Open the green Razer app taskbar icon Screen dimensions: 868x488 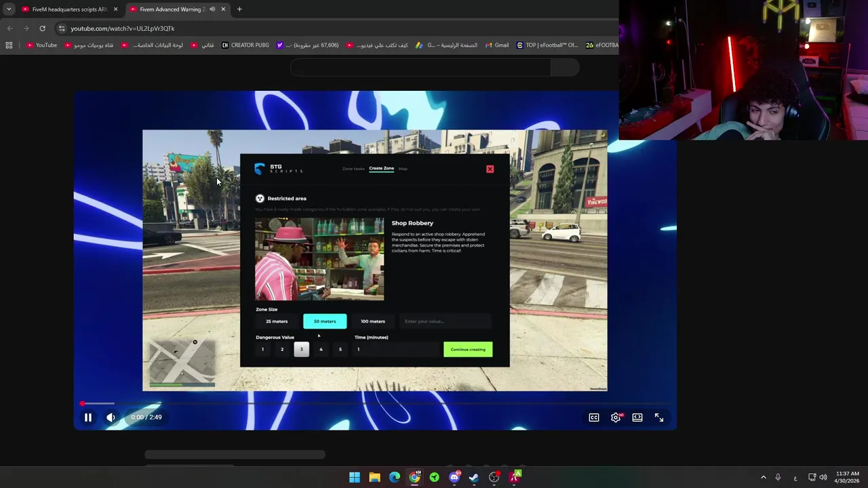coord(434,477)
